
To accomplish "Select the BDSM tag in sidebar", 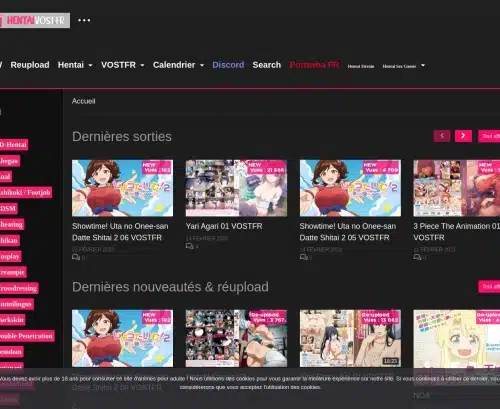I will click(x=8, y=209).
